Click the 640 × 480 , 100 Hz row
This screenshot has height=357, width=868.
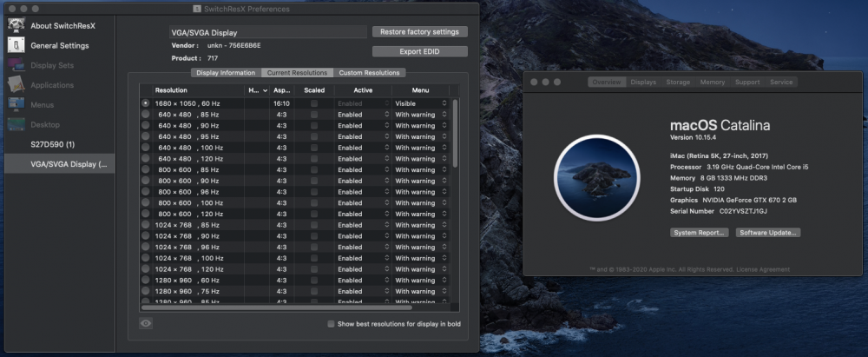pos(294,148)
